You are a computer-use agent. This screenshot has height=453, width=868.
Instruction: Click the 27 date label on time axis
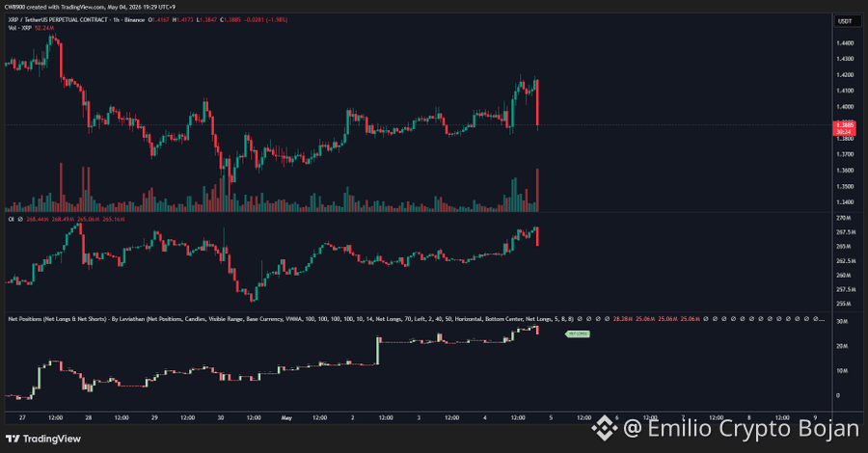point(22,418)
